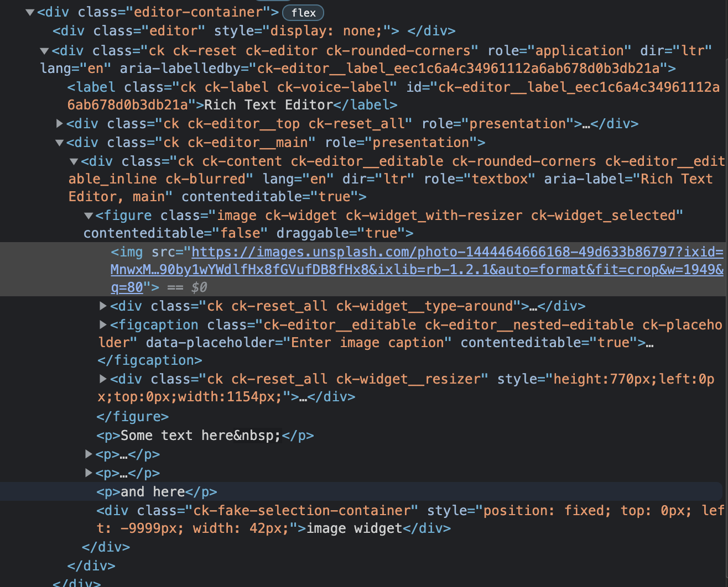The height and width of the screenshot is (587, 728).
Task: Collapse the ck-content editable div node
Action: click(74, 161)
